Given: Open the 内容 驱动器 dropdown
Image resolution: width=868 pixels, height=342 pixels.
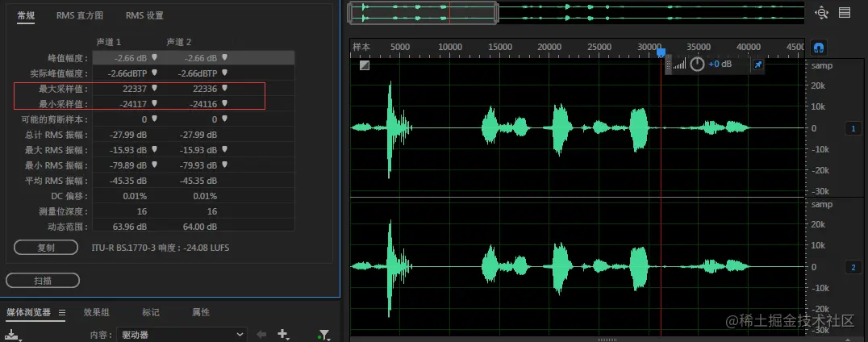Looking at the screenshot, I should pyautogui.click(x=182, y=335).
